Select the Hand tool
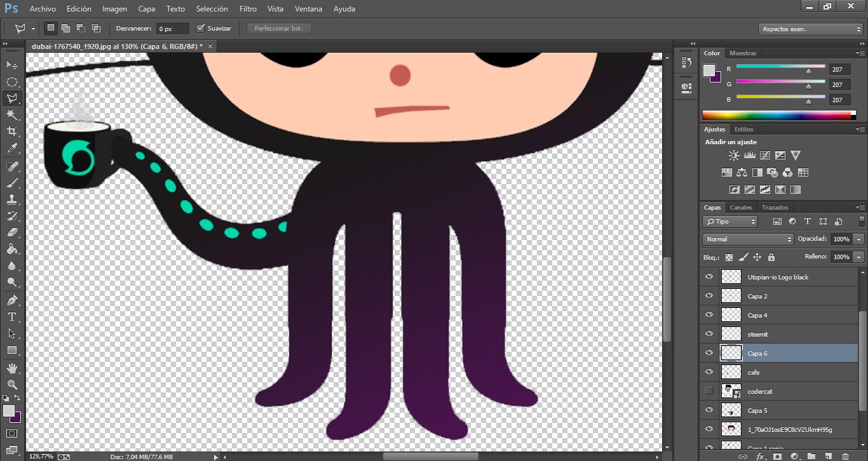 pyautogui.click(x=11, y=368)
